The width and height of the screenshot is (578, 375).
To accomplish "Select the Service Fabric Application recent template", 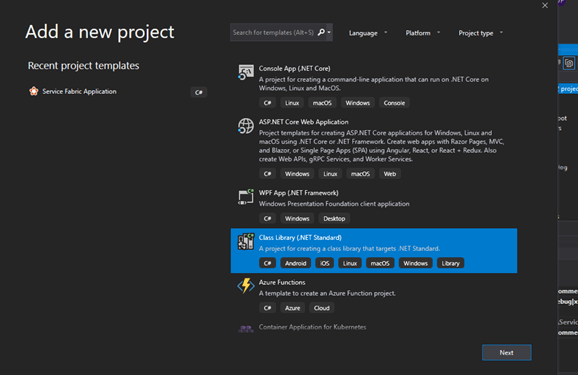I will [118, 91].
